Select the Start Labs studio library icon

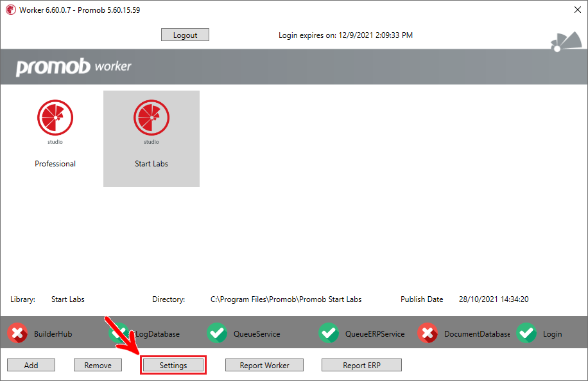click(x=151, y=118)
